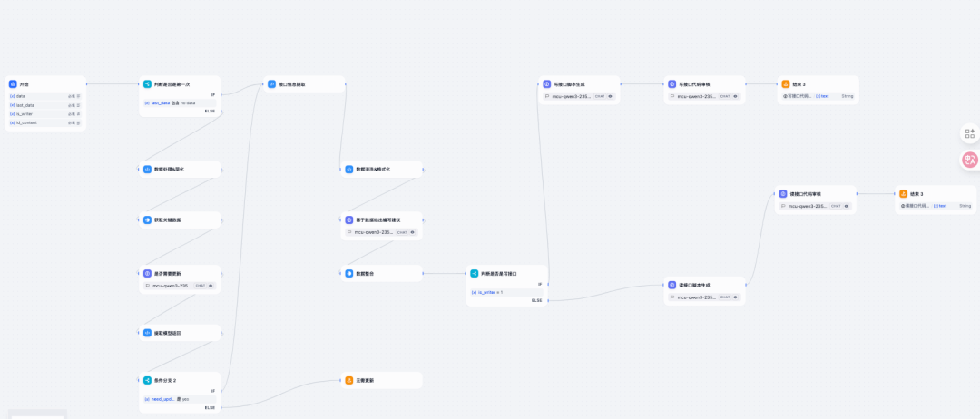
Task: Click the 接口信息提取 code node icon
Action: tap(272, 83)
